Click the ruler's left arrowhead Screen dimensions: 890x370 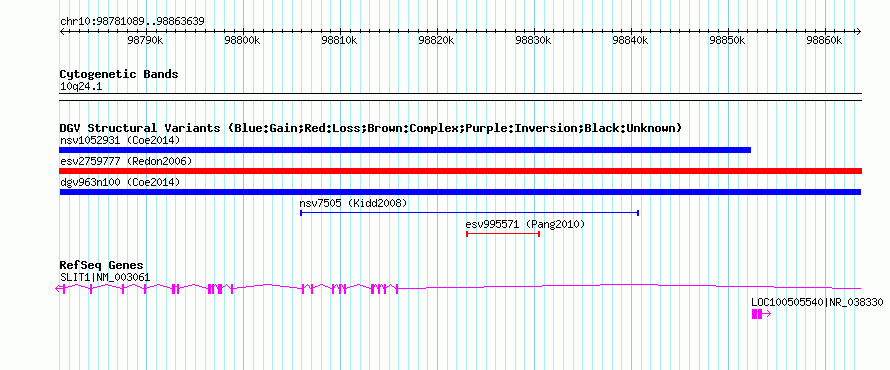pos(62,31)
